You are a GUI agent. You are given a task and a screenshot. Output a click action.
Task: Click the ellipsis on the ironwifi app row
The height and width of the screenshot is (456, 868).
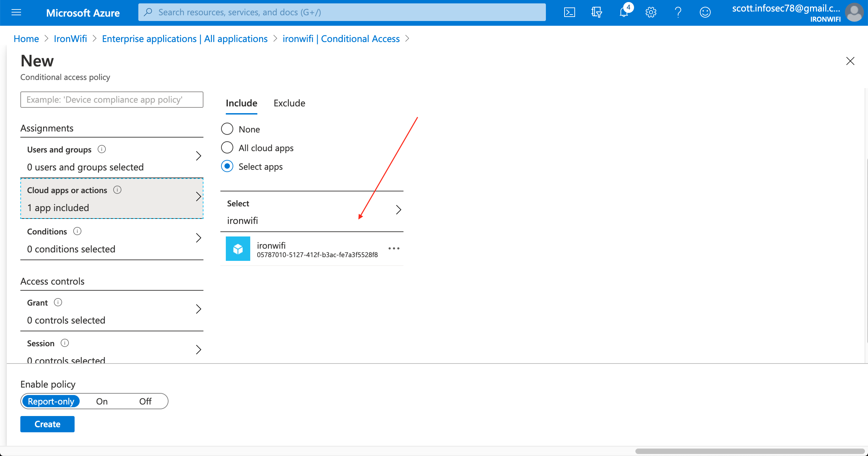pos(394,249)
